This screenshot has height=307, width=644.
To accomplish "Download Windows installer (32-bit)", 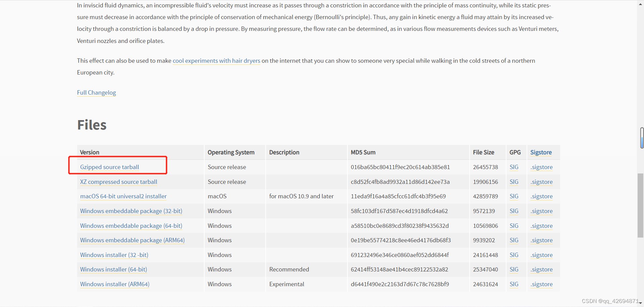I will (114, 255).
